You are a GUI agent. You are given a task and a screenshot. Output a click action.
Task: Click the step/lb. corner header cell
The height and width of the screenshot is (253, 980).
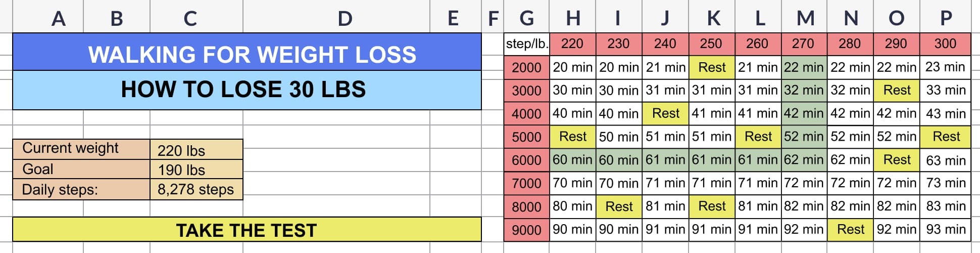point(526,44)
